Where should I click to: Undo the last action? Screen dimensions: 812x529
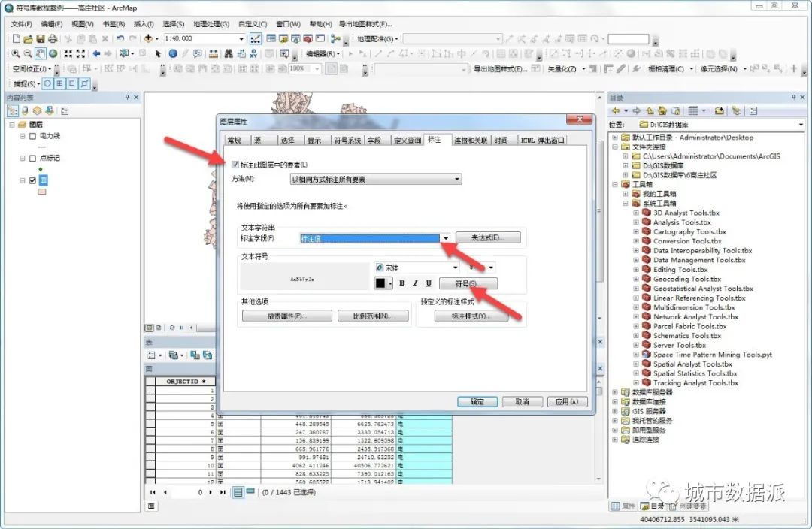point(120,39)
